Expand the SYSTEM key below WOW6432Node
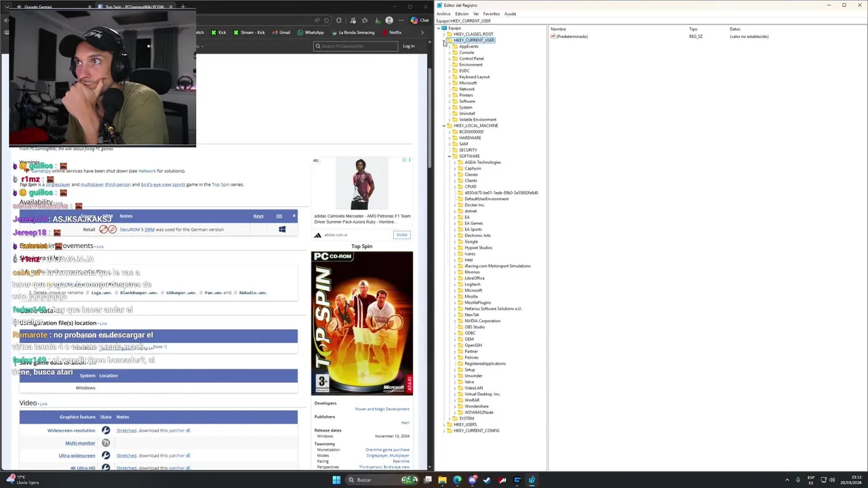868x488 pixels. [x=450, y=418]
